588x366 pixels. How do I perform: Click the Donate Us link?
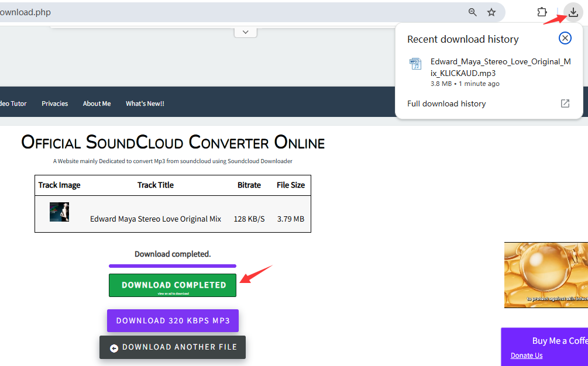[527, 355]
